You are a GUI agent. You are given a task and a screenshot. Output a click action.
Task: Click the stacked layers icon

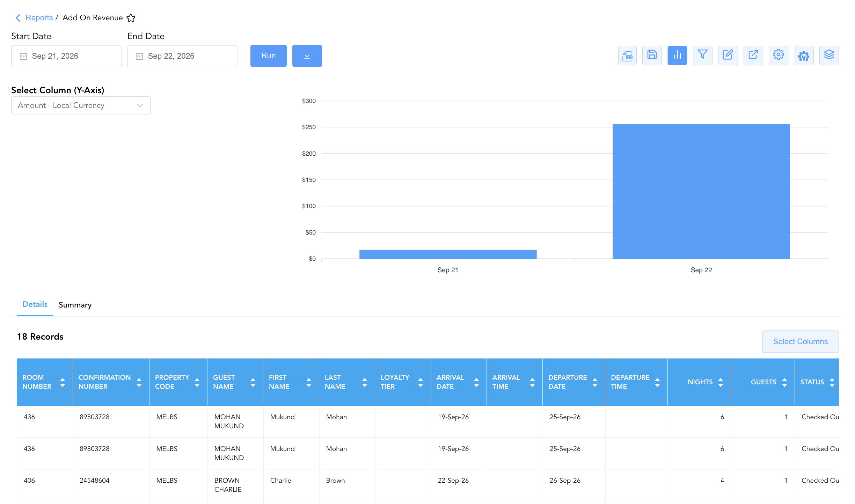pyautogui.click(x=829, y=55)
